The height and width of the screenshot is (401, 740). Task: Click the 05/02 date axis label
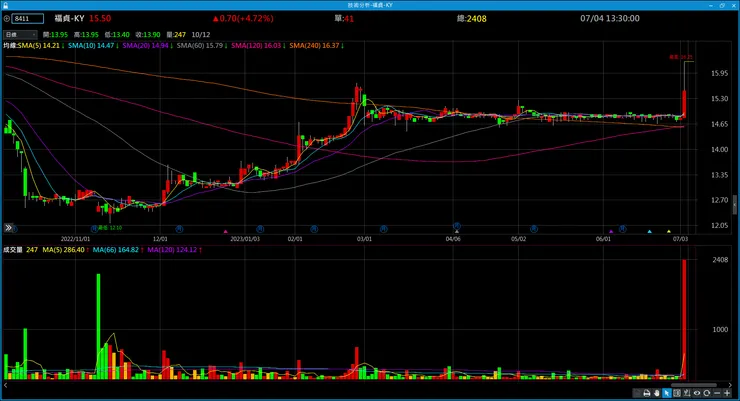(518, 239)
